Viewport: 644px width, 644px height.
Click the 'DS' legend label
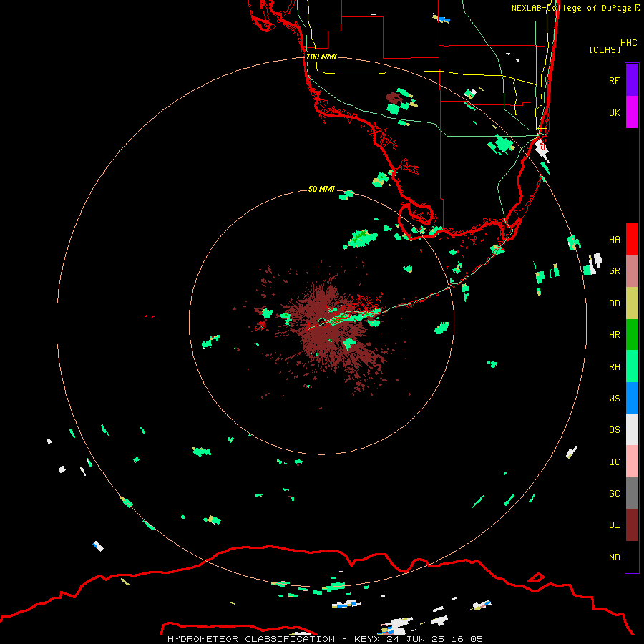[x=614, y=430]
